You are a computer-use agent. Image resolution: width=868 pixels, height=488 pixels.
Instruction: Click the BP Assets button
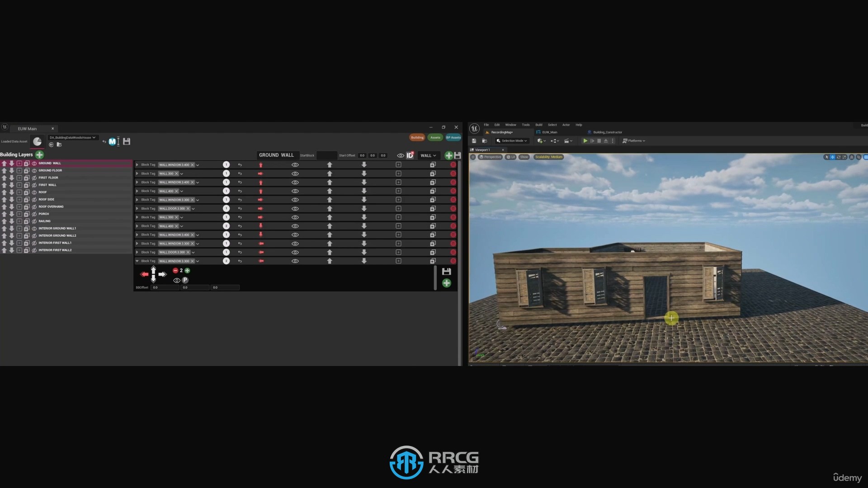pyautogui.click(x=453, y=137)
